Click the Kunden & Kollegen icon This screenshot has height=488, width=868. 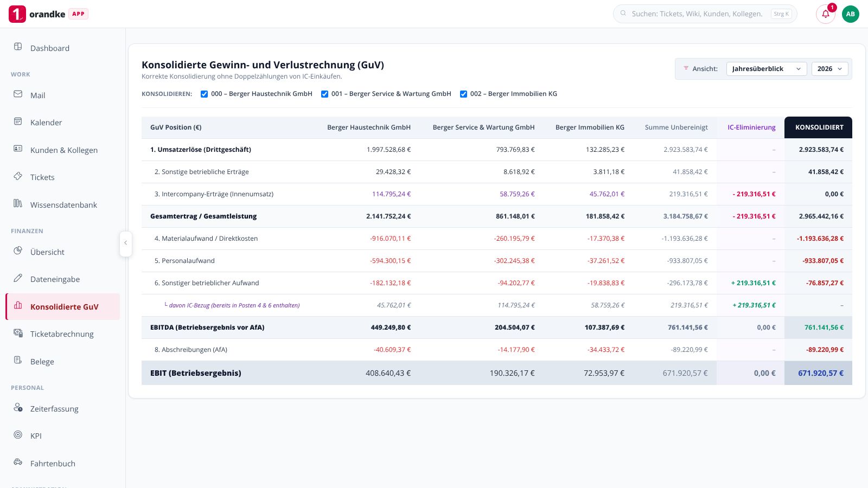pyautogui.click(x=18, y=149)
